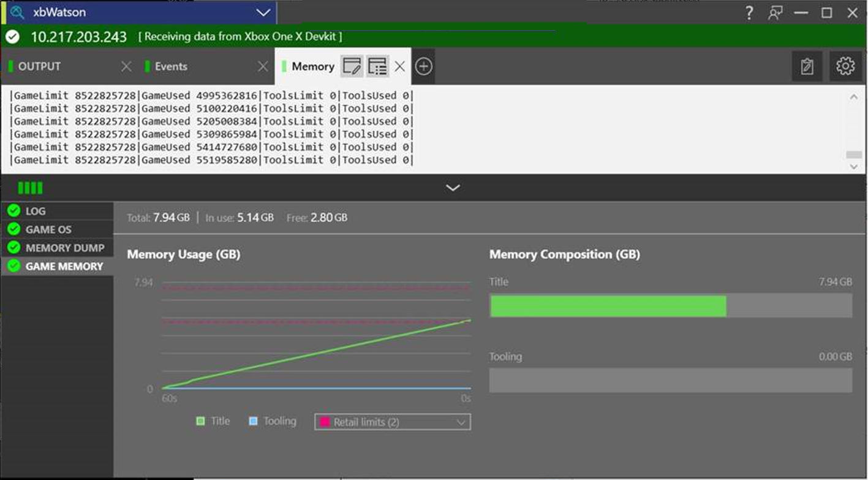Click the Tooling legend label
This screenshot has width=868, height=480.
click(x=280, y=421)
